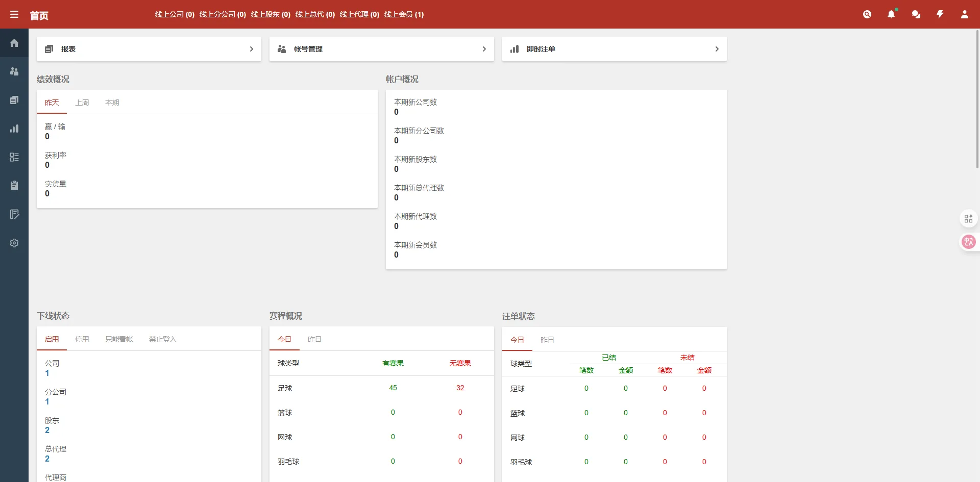This screenshot has width=980, height=482.
Task: Enable the 只能看帐 filter option
Action: (x=119, y=339)
